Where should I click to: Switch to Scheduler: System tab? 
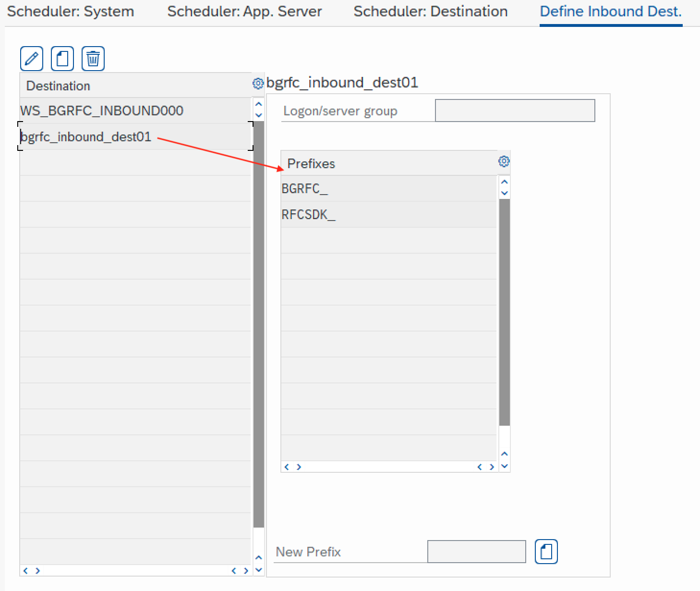coord(71,12)
